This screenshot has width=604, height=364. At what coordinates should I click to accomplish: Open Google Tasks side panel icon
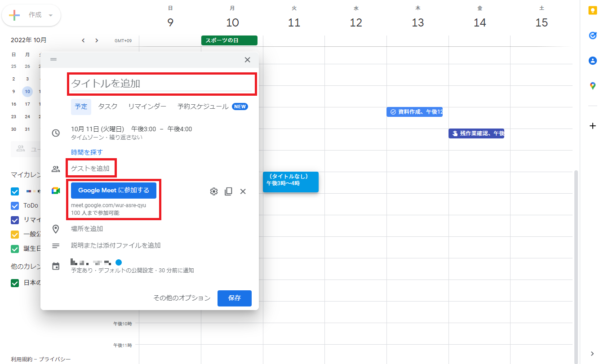tap(592, 36)
